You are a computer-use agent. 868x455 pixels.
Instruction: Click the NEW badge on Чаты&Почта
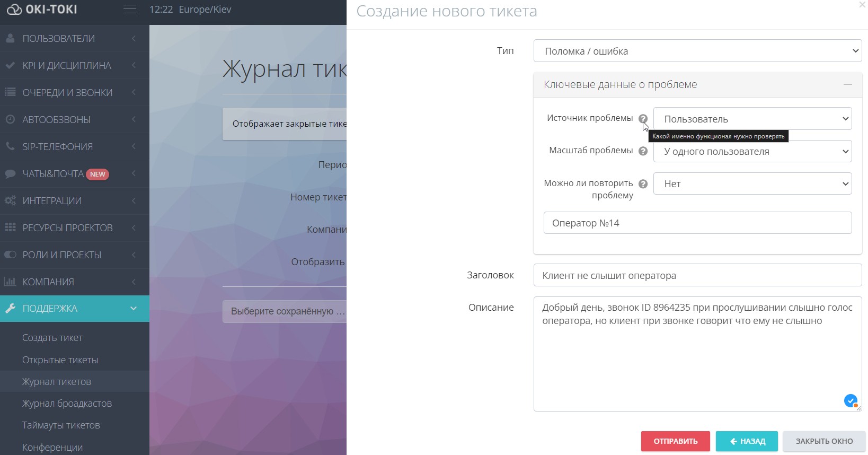tap(98, 174)
